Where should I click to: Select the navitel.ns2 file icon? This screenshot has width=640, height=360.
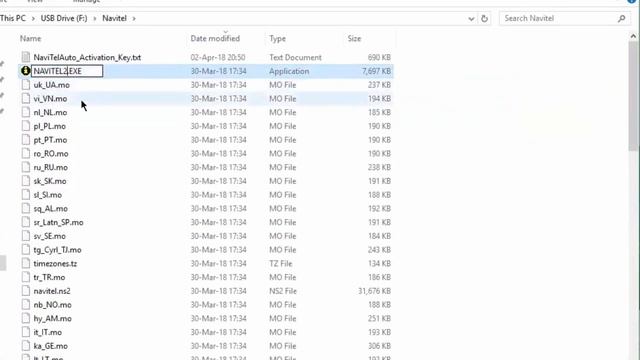click(x=26, y=291)
